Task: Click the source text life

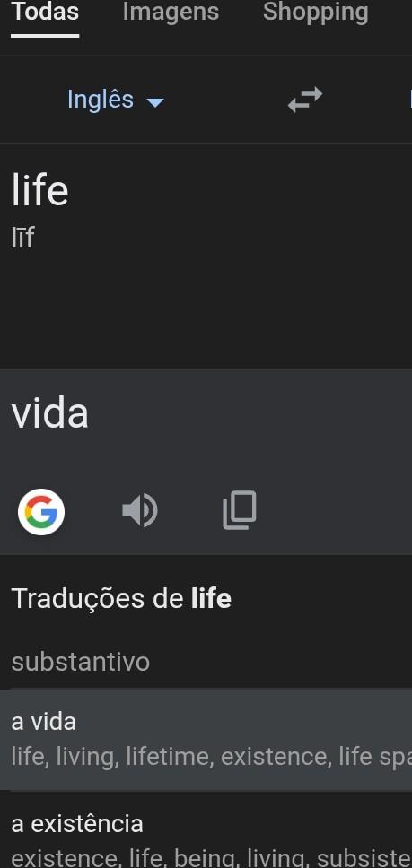Action: coord(39,190)
